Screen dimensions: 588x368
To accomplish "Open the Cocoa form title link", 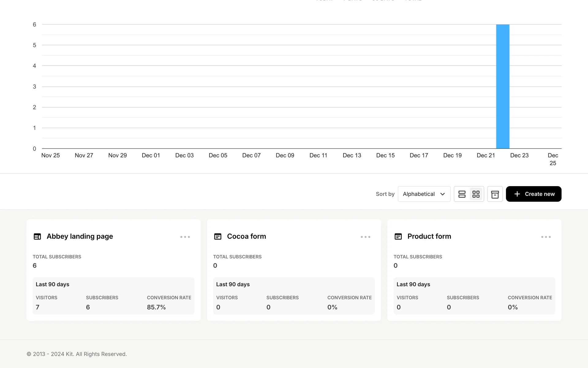I will (x=246, y=236).
